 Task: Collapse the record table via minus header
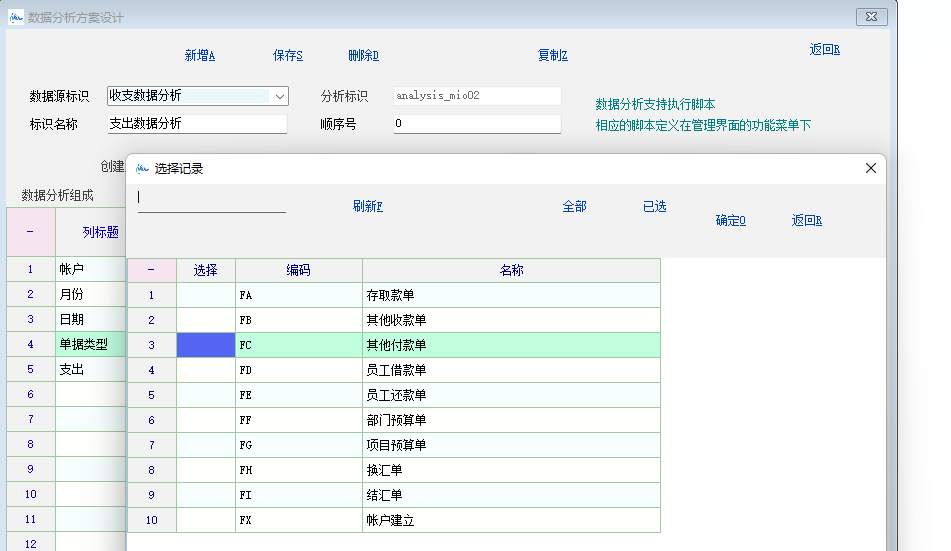(151, 270)
